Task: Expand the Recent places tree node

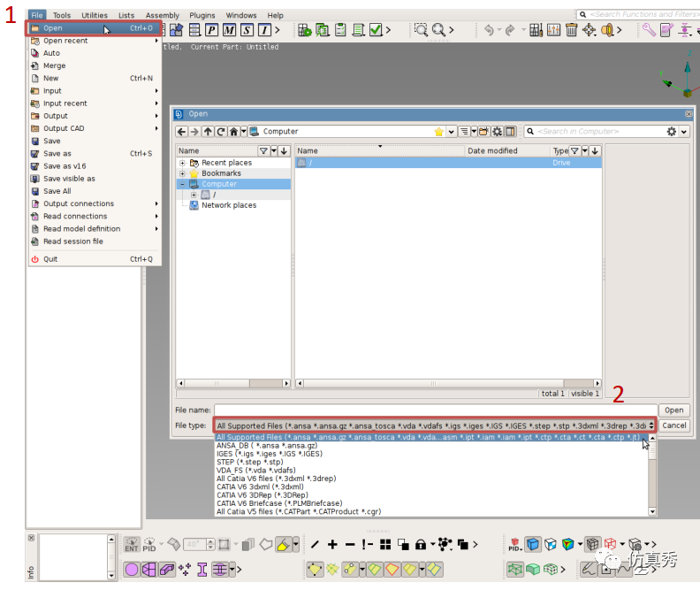Action: (x=182, y=163)
